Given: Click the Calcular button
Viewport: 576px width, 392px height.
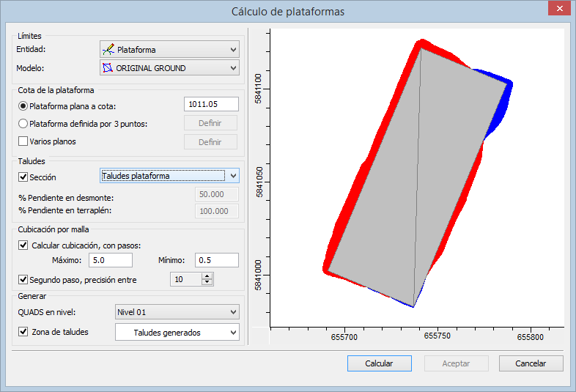Looking at the screenshot, I should 379,363.
